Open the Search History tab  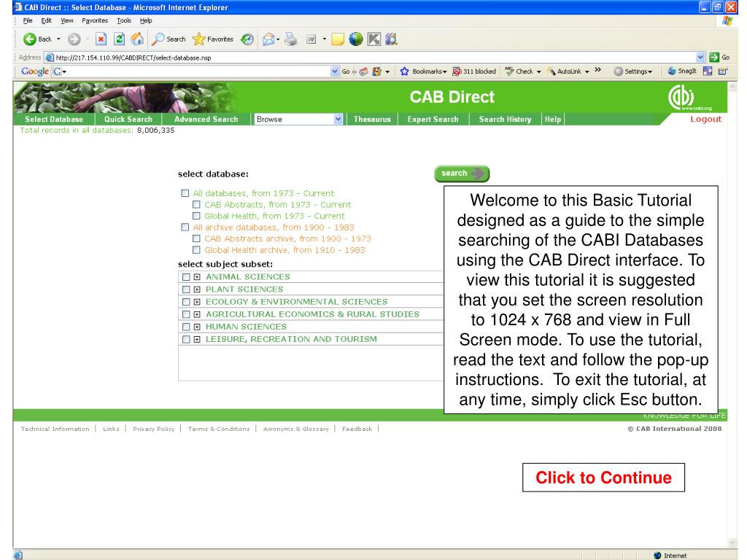tap(505, 120)
